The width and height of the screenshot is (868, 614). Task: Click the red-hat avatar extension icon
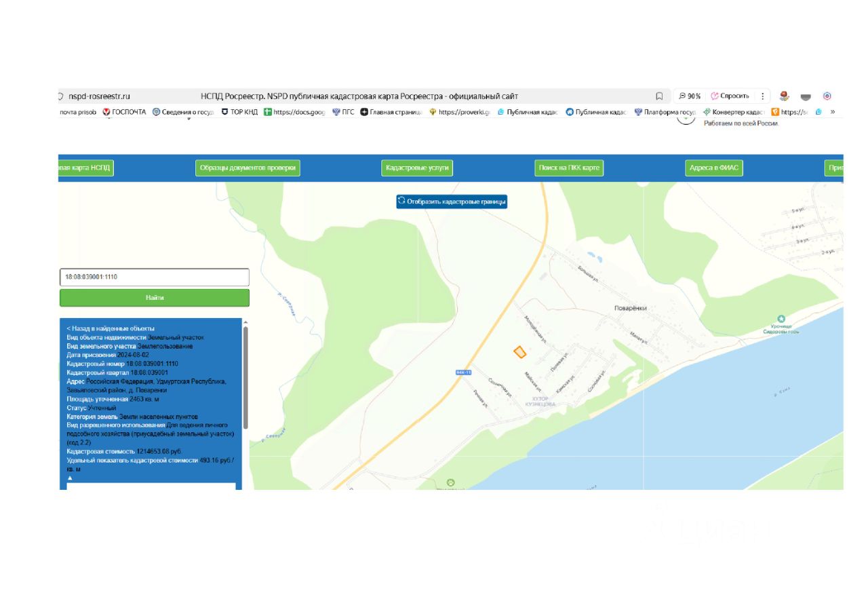point(785,96)
